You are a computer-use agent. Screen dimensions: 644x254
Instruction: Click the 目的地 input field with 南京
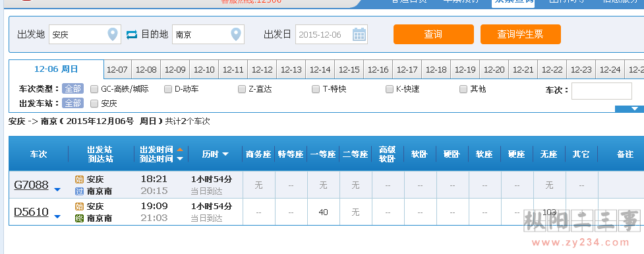coord(208,34)
